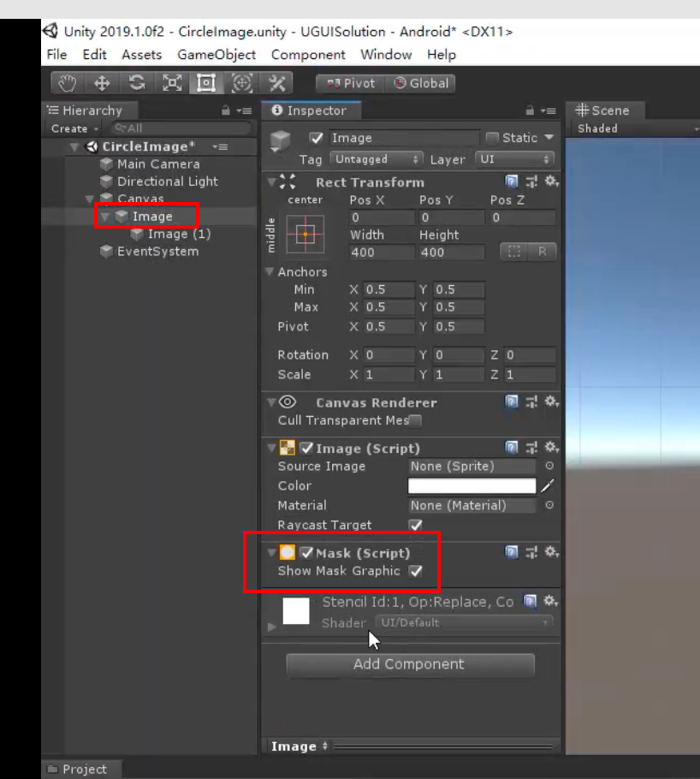Pick Source Image with object selector
This screenshot has width=700, height=779.
click(549, 466)
